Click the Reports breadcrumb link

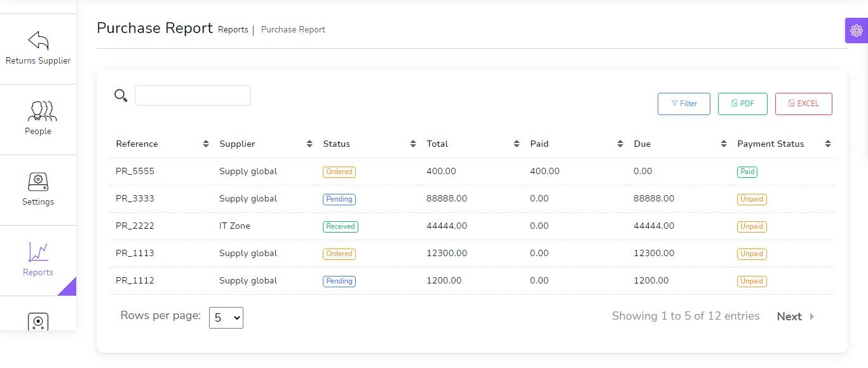click(x=233, y=30)
